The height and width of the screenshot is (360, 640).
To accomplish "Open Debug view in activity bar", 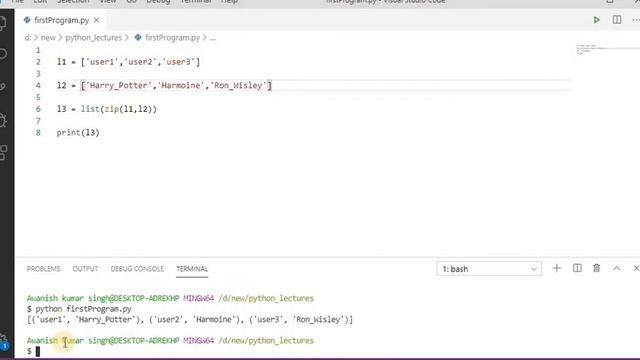I will coord(3,120).
